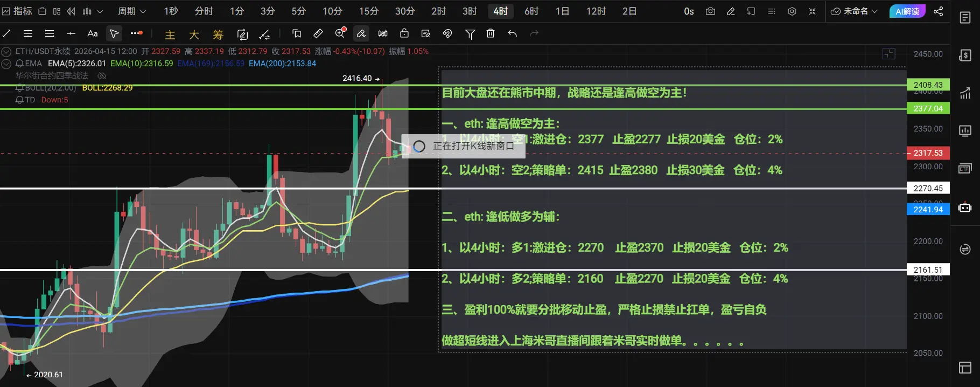The image size is (980, 387).
Task: Open the 周期 period dropdown
Action: coord(132,11)
